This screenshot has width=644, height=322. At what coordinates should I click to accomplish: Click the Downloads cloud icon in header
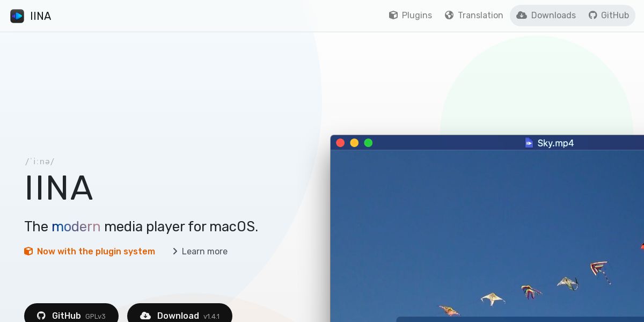click(522, 15)
